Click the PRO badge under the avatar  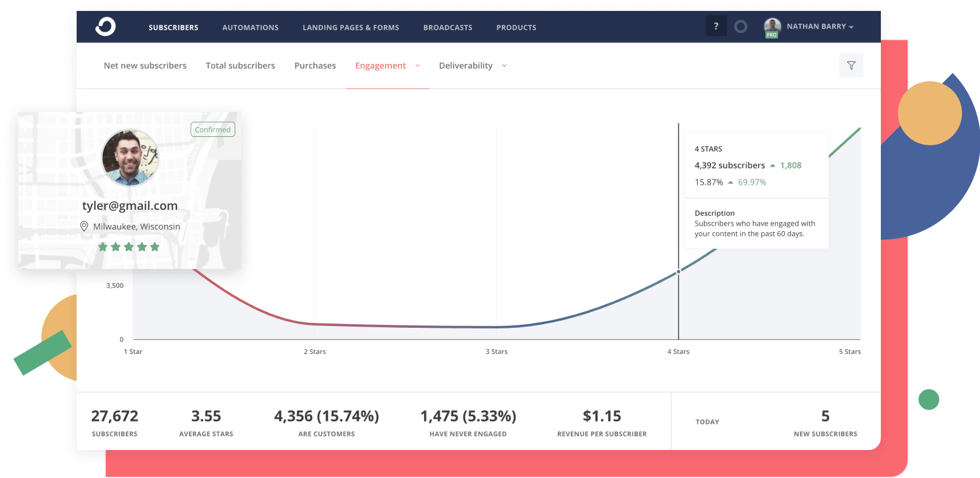point(771,35)
